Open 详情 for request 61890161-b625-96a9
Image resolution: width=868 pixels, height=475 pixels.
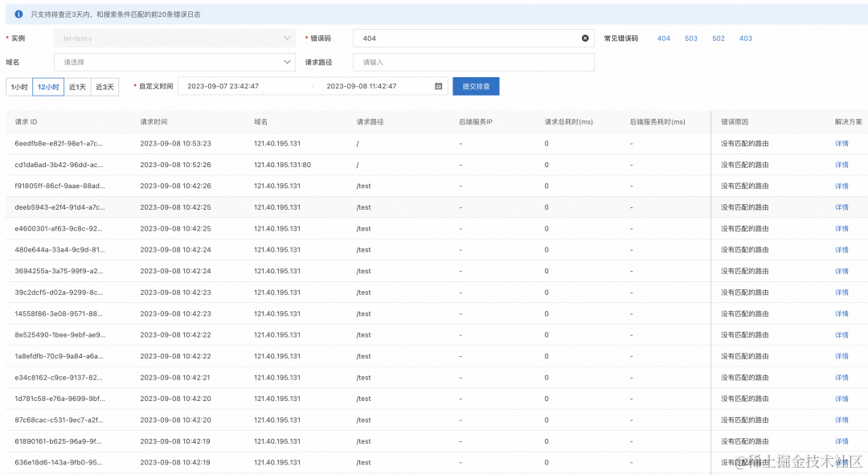pyautogui.click(x=841, y=441)
